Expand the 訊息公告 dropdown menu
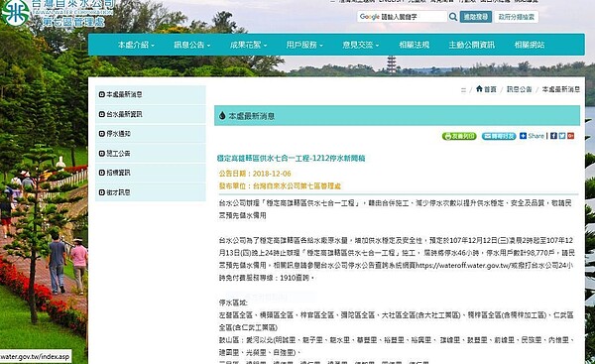The width and height of the screenshot is (595, 364). click(x=192, y=45)
